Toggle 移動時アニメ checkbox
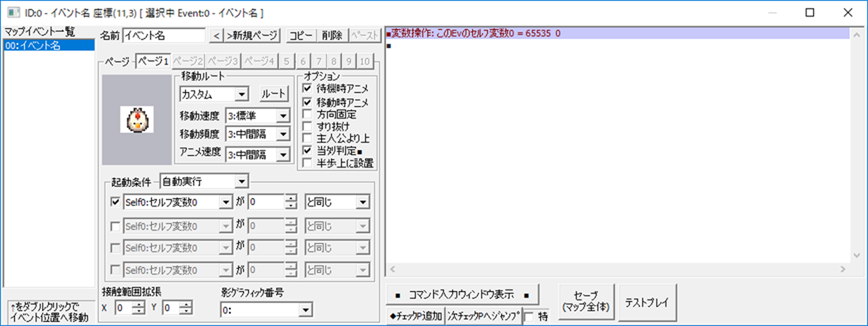 [x=307, y=102]
